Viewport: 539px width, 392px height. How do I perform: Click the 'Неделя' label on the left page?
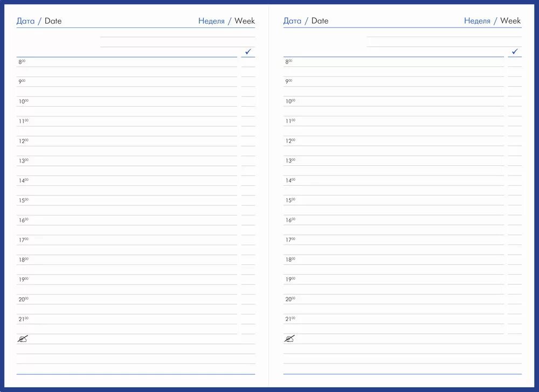[x=211, y=22]
